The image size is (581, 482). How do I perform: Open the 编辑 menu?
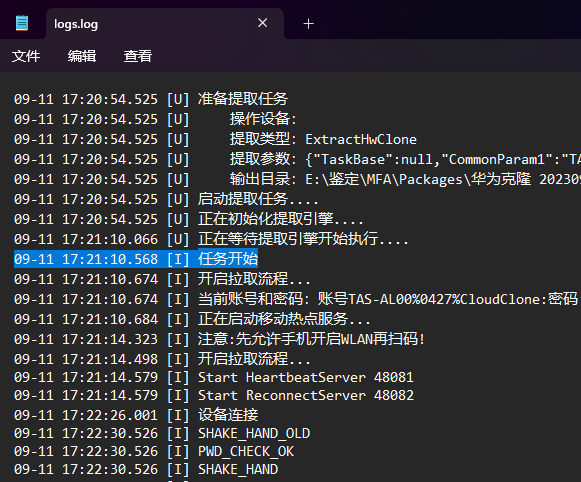[82, 56]
